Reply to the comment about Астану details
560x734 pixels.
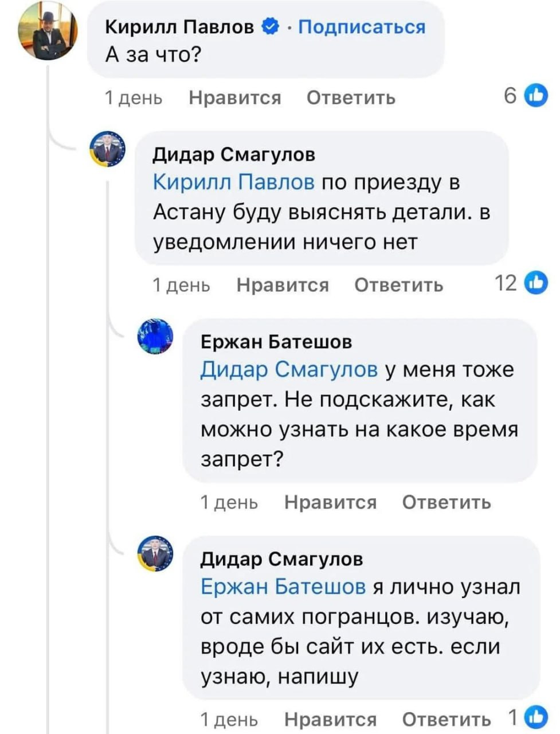coord(399,285)
